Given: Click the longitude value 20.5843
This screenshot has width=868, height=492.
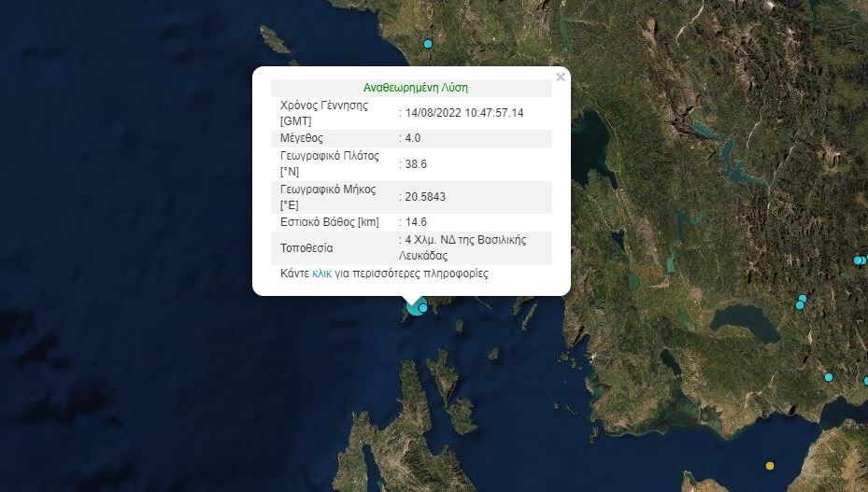Looking at the screenshot, I should [422, 197].
